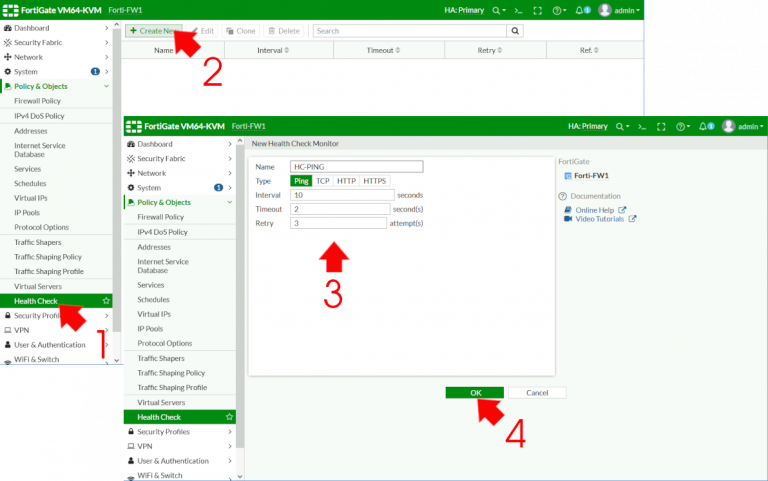Image resolution: width=768 pixels, height=481 pixels.
Task: Click OK to save health check
Action: [x=475, y=393]
